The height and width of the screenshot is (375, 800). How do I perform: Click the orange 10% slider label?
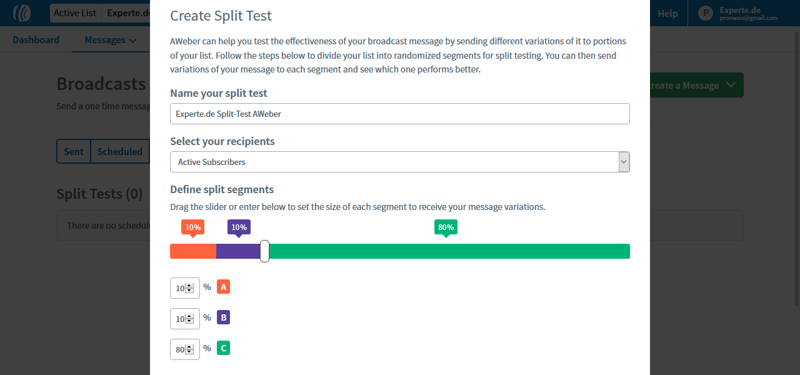[x=193, y=228]
